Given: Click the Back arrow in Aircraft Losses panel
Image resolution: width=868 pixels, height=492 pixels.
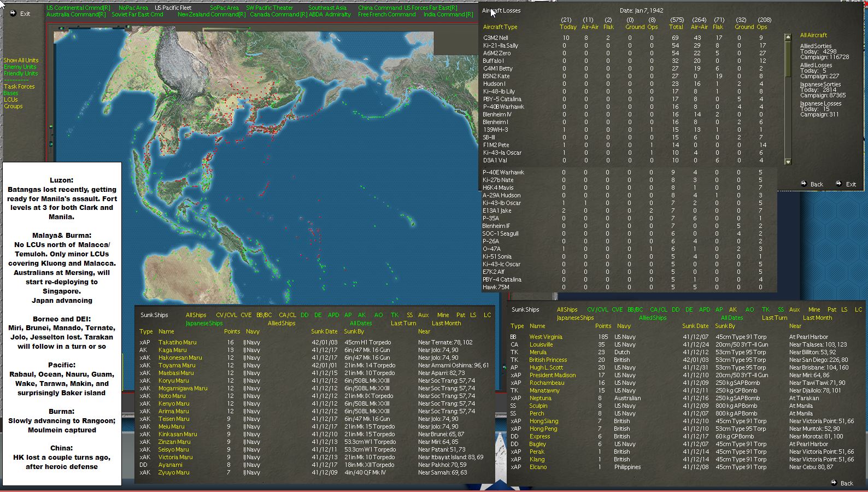Looking at the screenshot, I should click(x=804, y=184).
